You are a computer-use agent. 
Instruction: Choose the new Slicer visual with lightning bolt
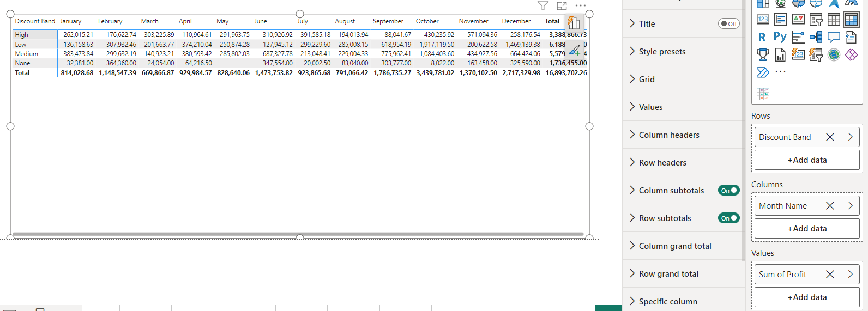[816, 54]
